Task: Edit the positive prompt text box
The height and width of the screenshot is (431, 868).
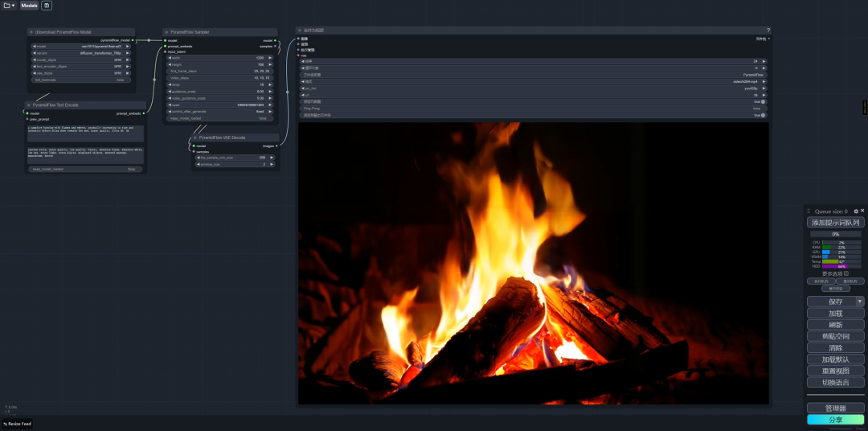Action: [x=85, y=133]
